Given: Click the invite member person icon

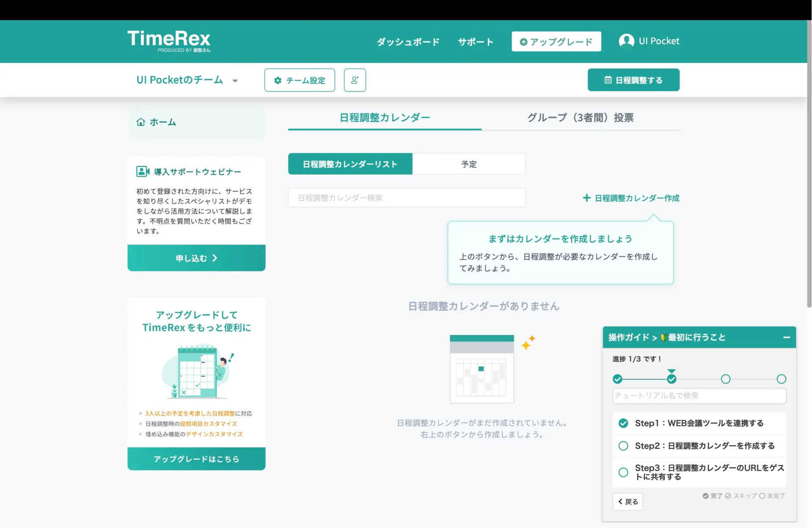Looking at the screenshot, I should (355, 80).
